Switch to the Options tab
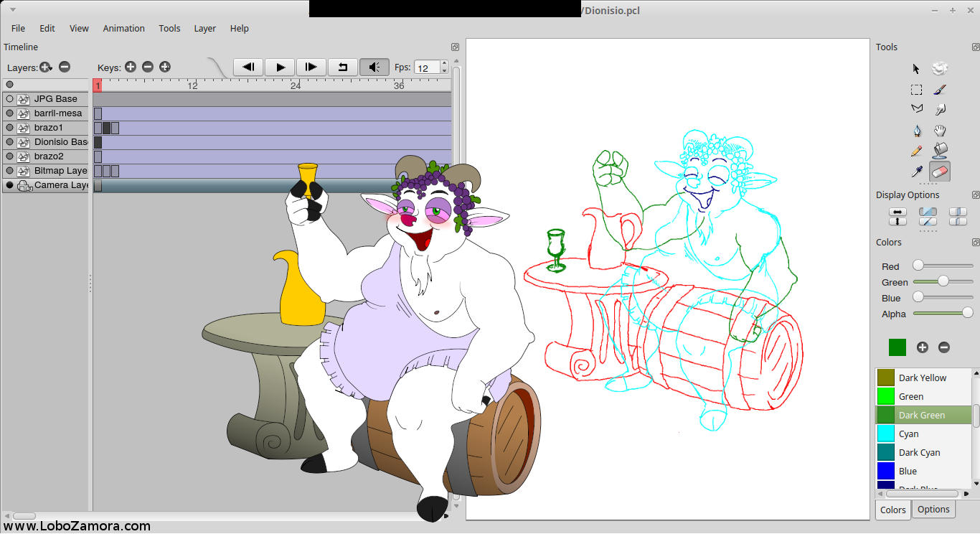Image resolution: width=980 pixels, height=534 pixels. [933, 510]
